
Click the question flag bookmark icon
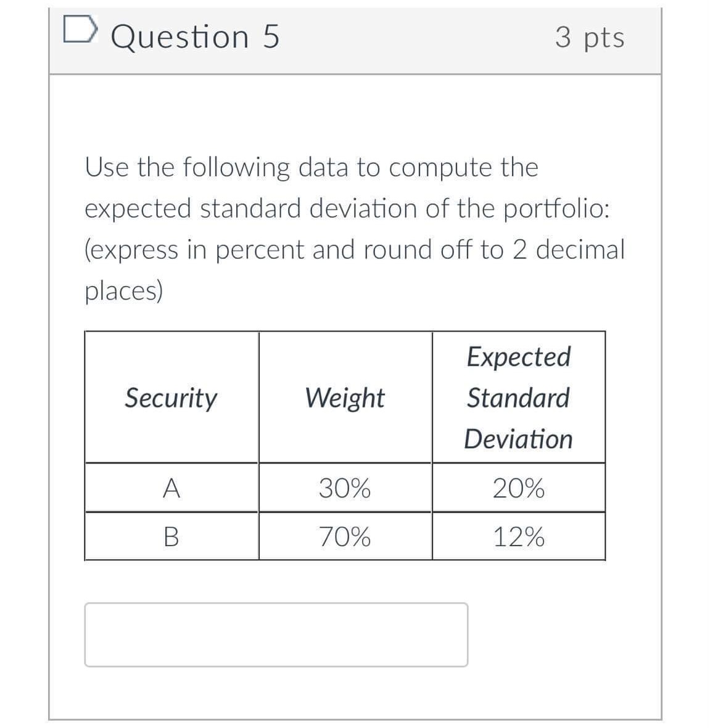click(x=80, y=30)
